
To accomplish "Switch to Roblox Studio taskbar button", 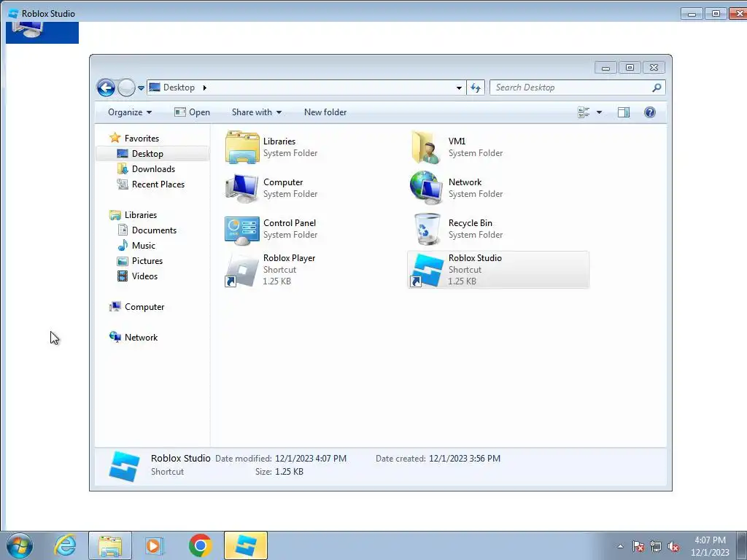I will (246, 545).
